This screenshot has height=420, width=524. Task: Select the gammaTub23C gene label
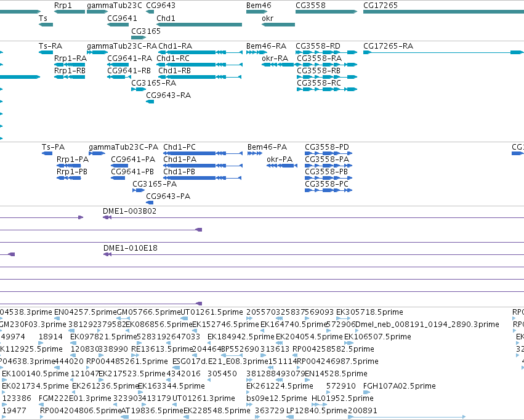coord(115,6)
